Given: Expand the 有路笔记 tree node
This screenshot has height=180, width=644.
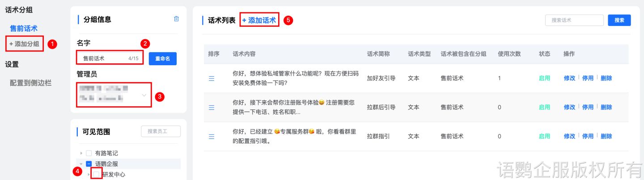Looking at the screenshot, I should [81, 153].
